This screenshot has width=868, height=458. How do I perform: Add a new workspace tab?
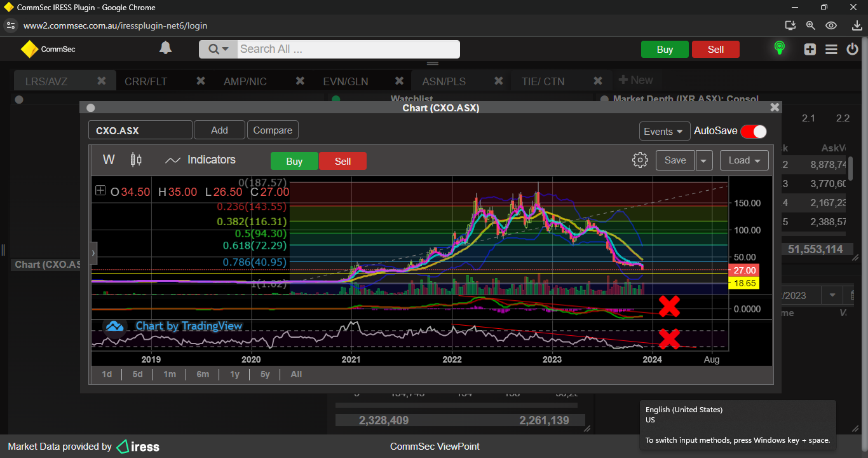click(635, 80)
